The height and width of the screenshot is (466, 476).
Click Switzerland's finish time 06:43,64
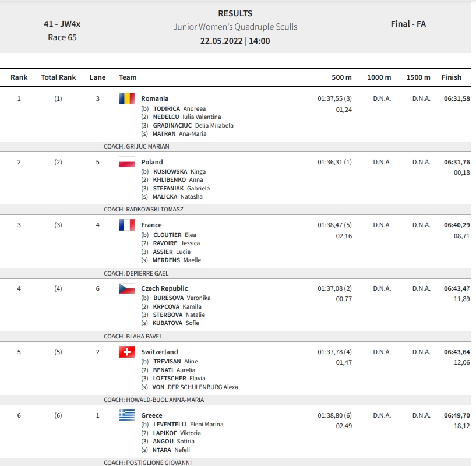click(x=457, y=352)
